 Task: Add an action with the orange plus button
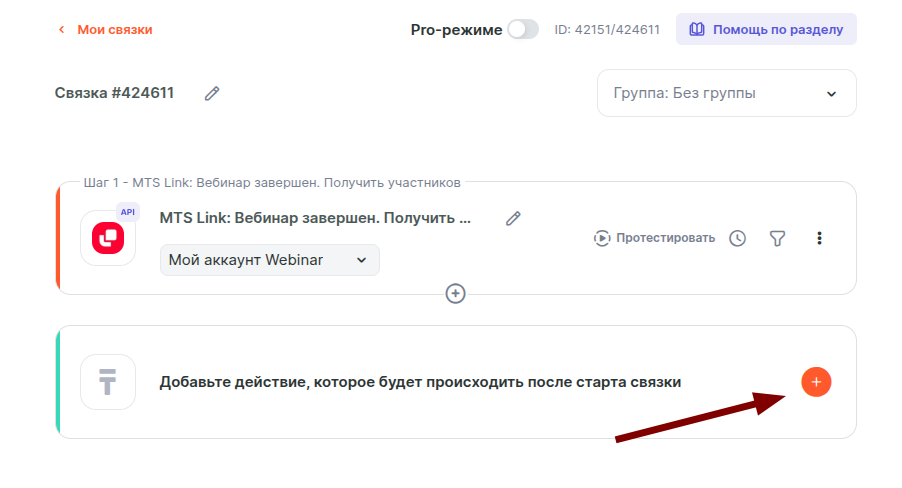(x=816, y=382)
